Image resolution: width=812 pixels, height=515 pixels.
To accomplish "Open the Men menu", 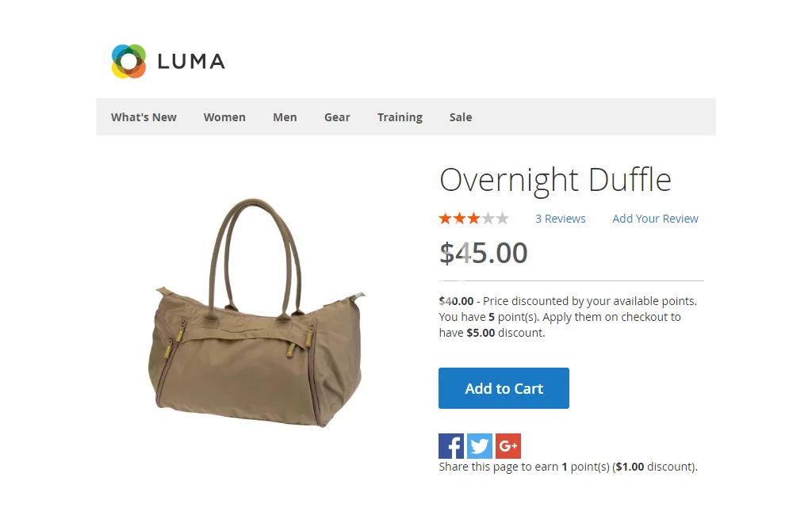I will 285,117.
